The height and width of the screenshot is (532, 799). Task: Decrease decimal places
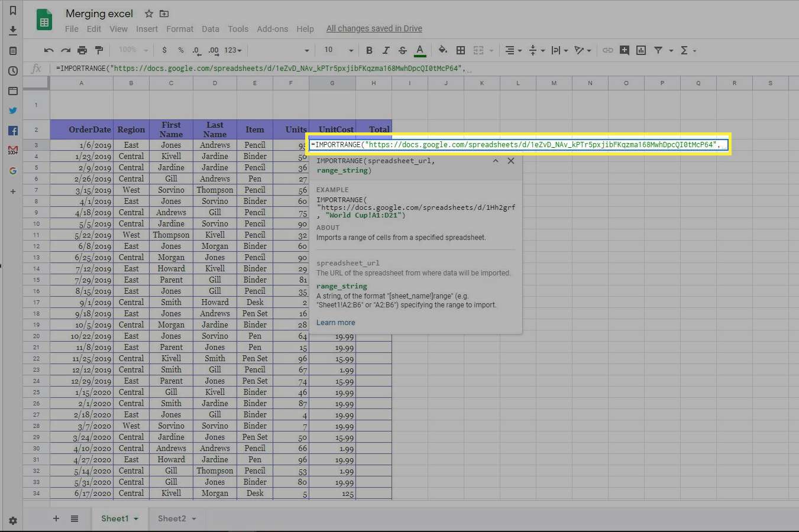pos(196,51)
